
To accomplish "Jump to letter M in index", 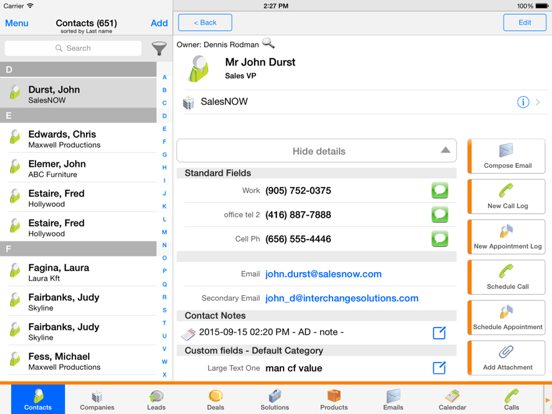I will click(164, 232).
